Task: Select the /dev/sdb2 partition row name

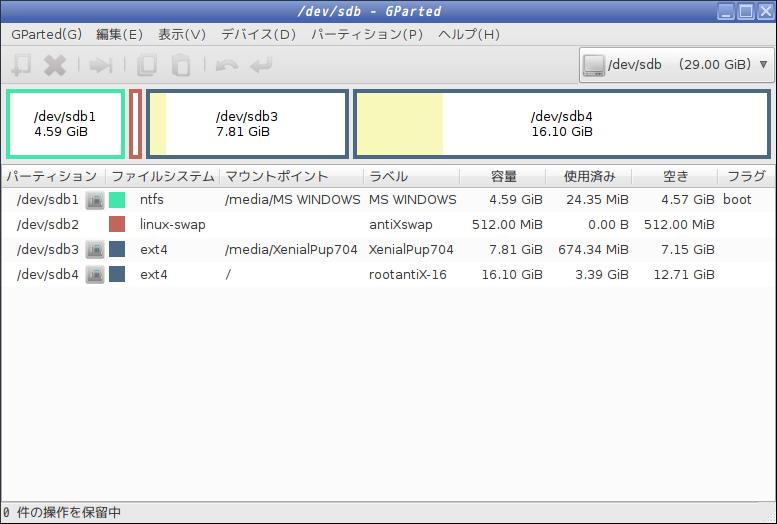Action: (x=48, y=225)
